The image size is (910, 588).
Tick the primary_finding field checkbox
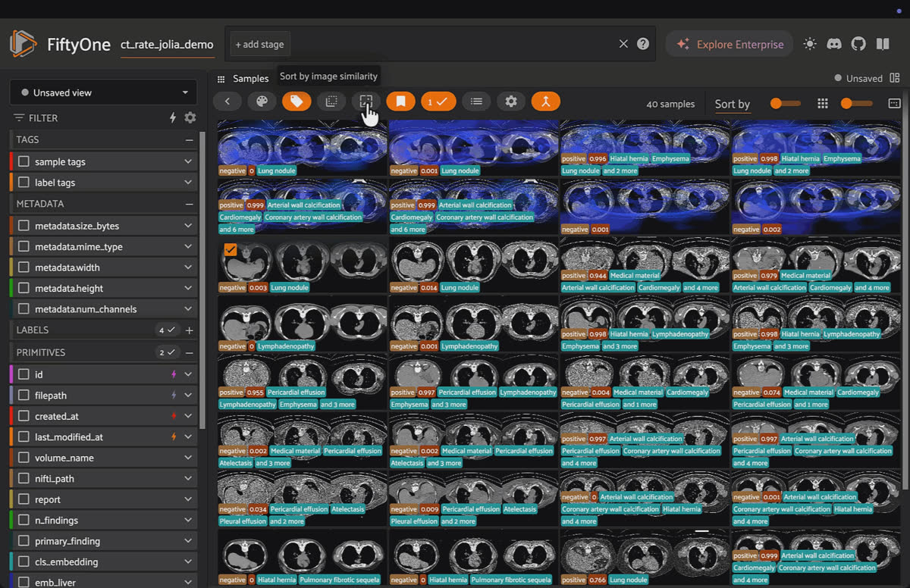pyautogui.click(x=24, y=541)
